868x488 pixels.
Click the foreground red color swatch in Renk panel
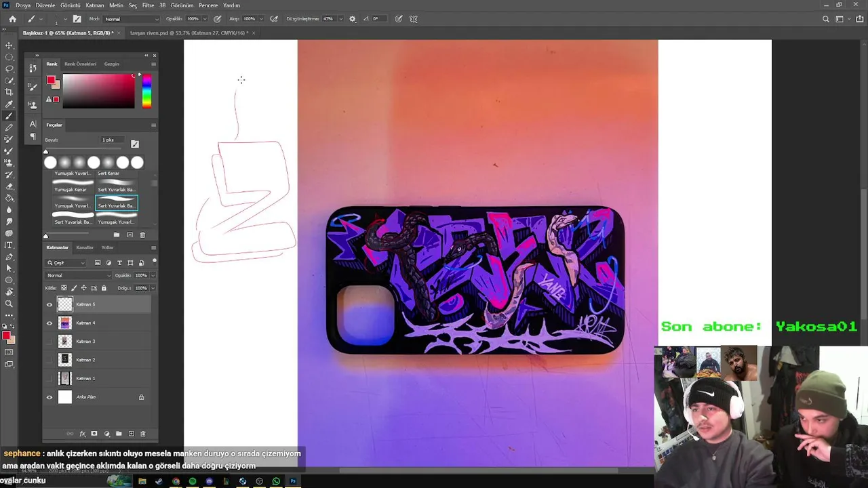coord(51,81)
